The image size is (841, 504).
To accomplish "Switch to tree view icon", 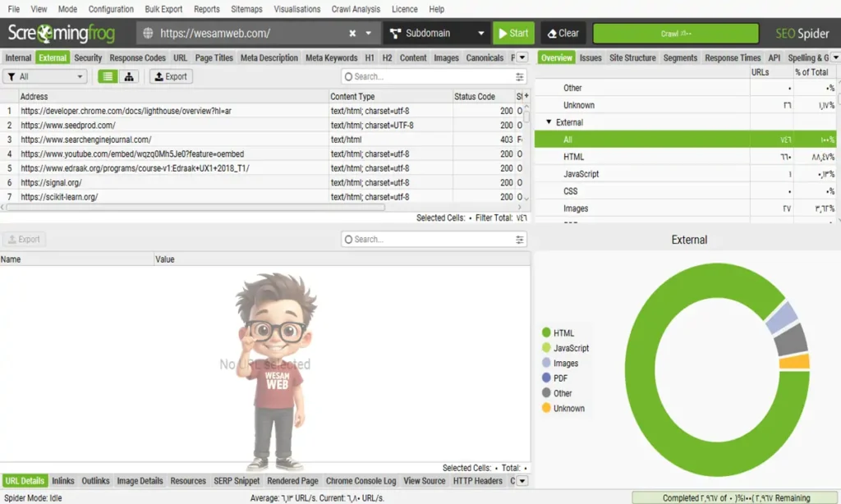I will click(x=128, y=76).
